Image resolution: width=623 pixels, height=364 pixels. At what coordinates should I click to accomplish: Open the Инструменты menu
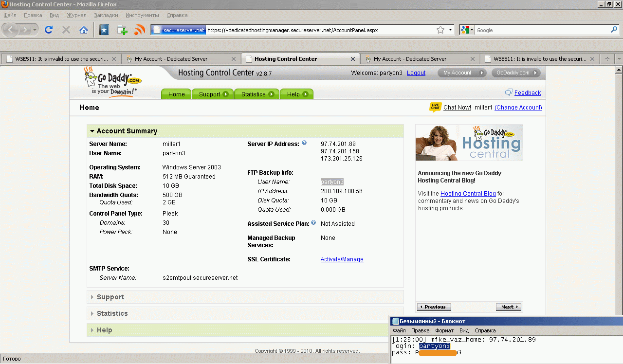coord(142,15)
